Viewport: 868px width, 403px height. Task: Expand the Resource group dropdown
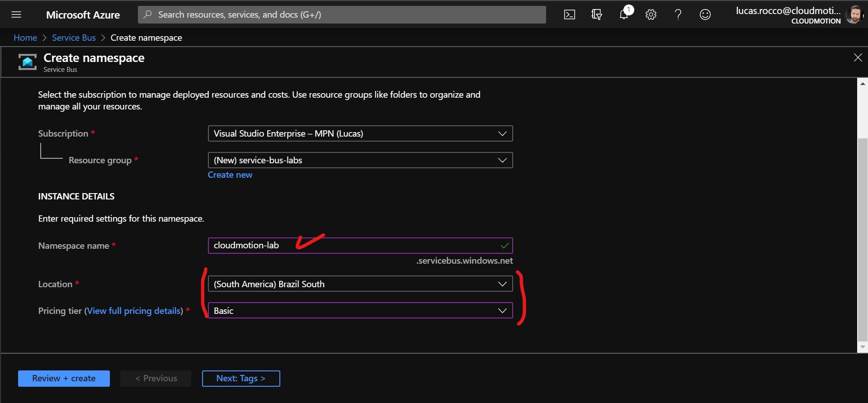(360, 160)
